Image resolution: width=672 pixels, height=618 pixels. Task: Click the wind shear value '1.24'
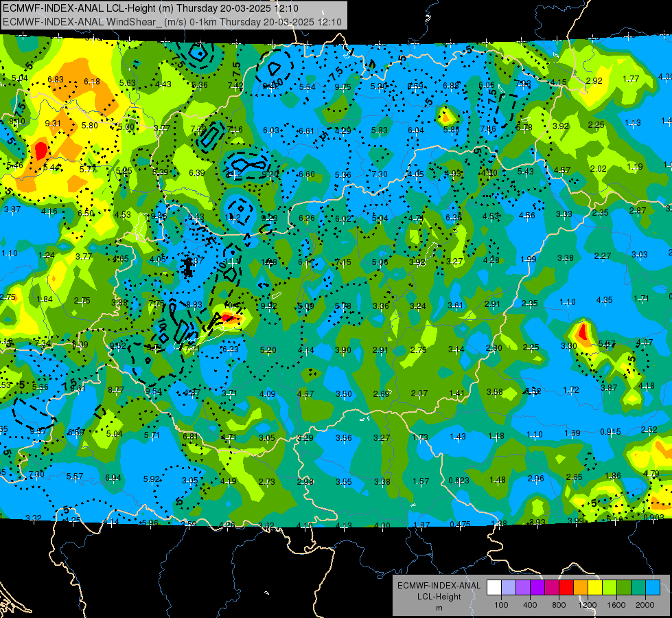pyautogui.click(x=46, y=255)
